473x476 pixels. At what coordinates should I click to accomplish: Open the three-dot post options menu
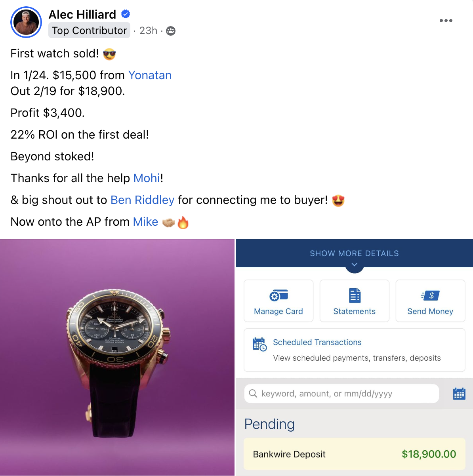tap(446, 21)
